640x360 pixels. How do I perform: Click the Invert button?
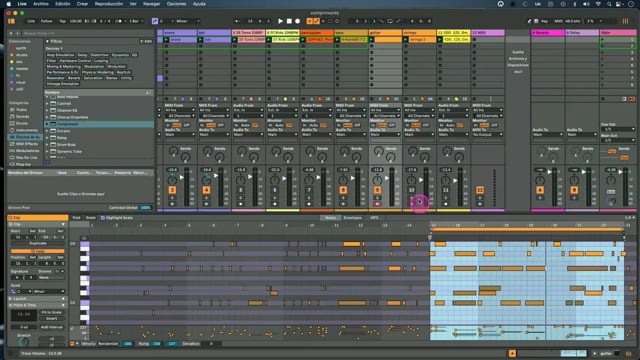(51, 318)
